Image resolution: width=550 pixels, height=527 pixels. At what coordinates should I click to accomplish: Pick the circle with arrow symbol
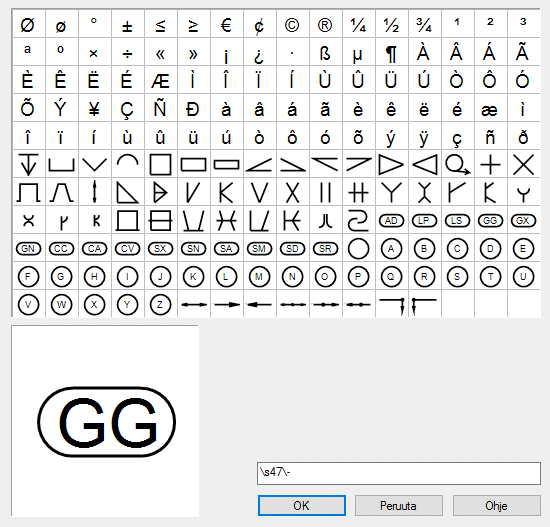[457, 165]
